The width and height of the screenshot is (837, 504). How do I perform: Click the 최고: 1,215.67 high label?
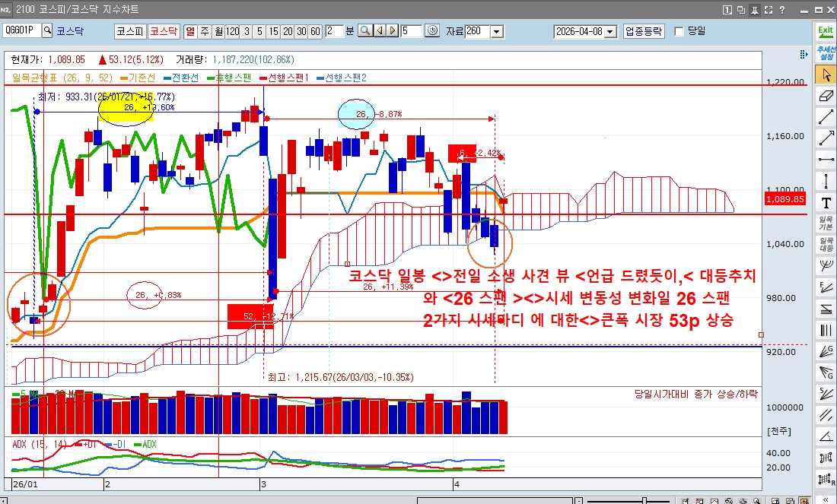point(341,377)
